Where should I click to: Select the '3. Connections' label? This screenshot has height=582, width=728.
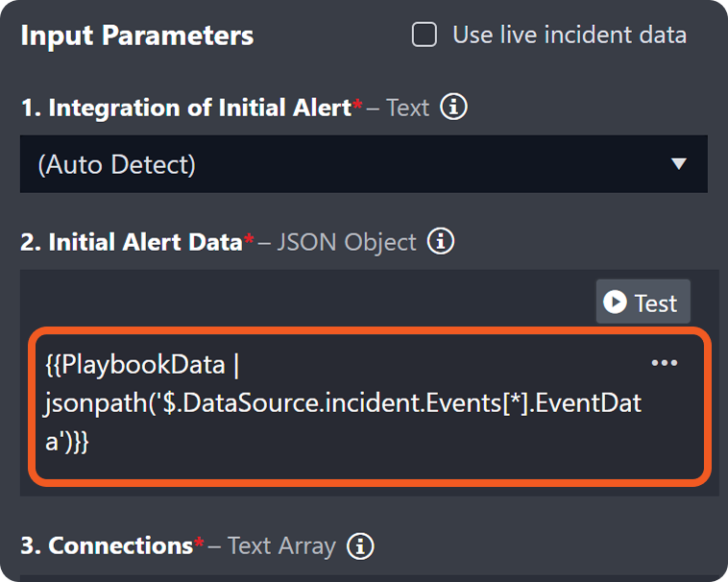[x=106, y=546]
